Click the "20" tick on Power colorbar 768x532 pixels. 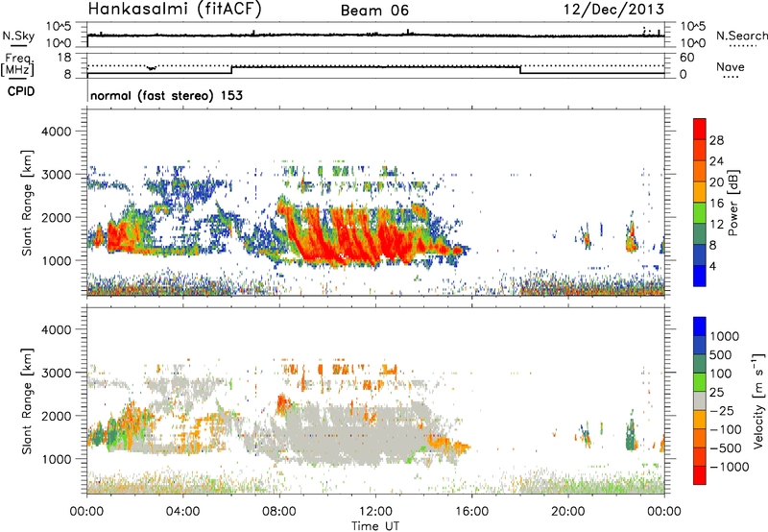click(716, 182)
